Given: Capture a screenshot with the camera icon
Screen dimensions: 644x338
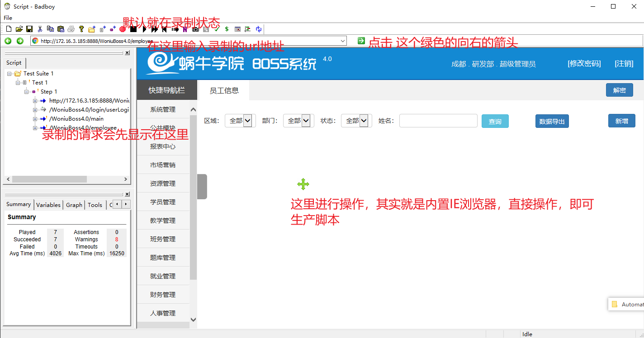Looking at the screenshot, I should click(195, 29).
